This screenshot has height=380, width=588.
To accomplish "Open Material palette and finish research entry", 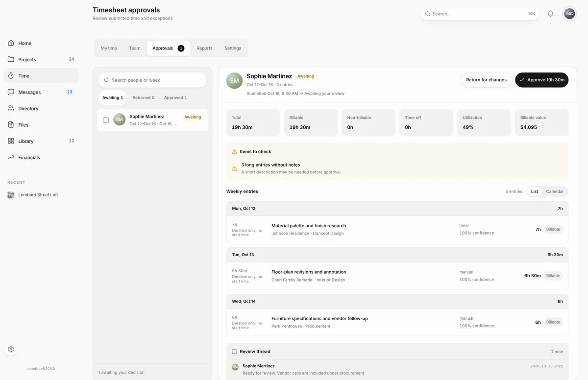I will pos(397,230).
